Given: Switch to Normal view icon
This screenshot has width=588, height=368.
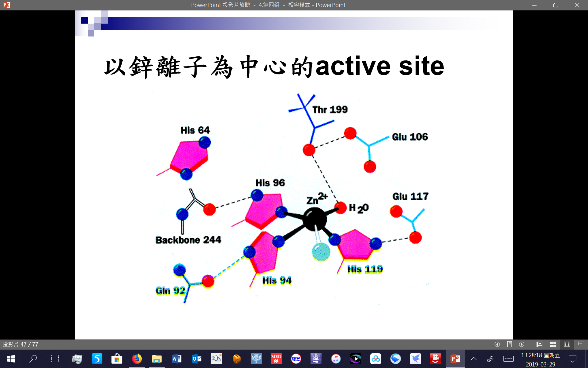Looking at the screenshot, I should (540, 344).
